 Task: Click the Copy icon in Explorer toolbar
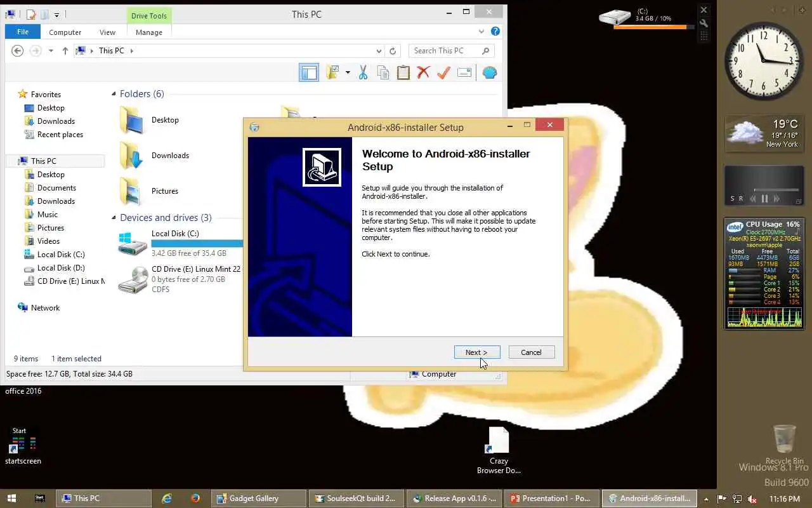coord(383,72)
